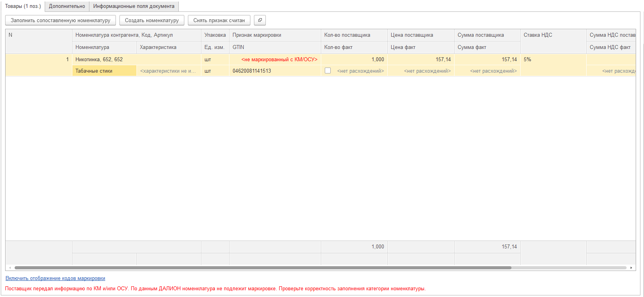Select the red не маркированный с КМ/ОСУ cell
Screen dimensions: 644x297
coord(279,60)
